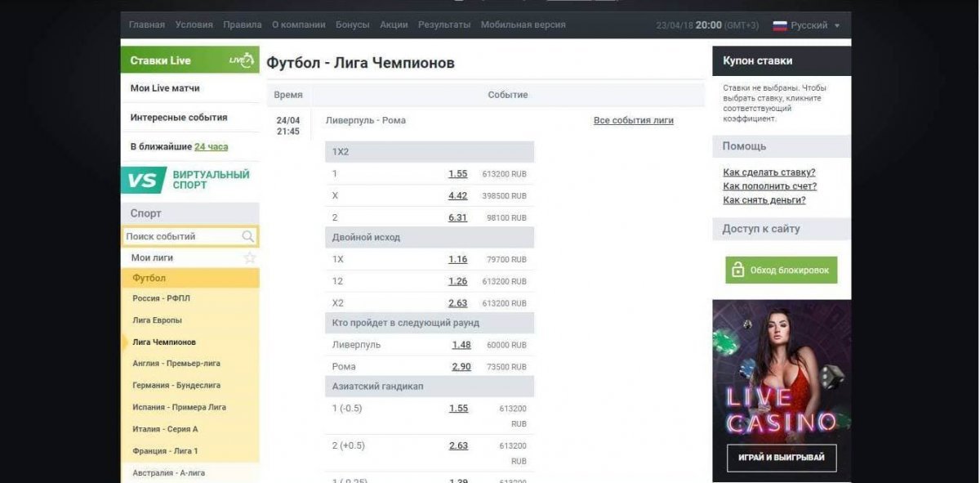Select Мои лиги in sidebar
The image size is (980, 483).
point(152,257)
